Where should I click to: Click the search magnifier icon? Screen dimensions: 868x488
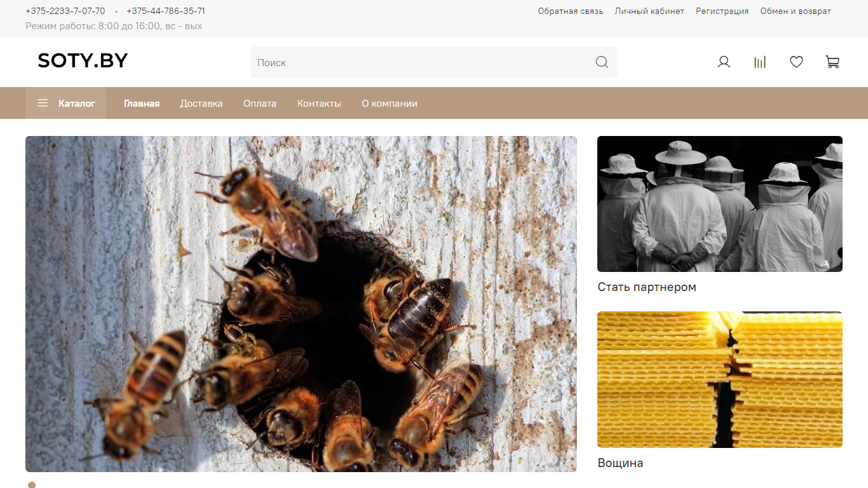[x=602, y=62]
